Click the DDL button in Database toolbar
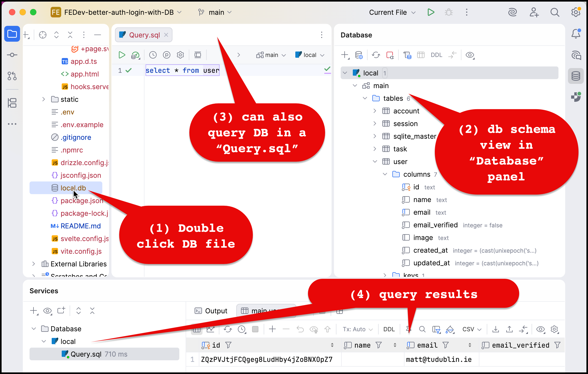The height and width of the screenshot is (374, 588). [436, 55]
